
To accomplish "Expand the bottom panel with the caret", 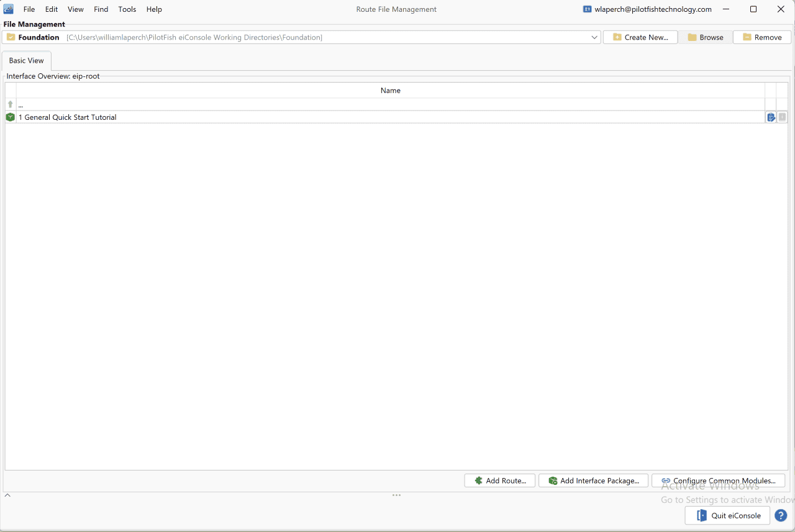I will pos(7,495).
